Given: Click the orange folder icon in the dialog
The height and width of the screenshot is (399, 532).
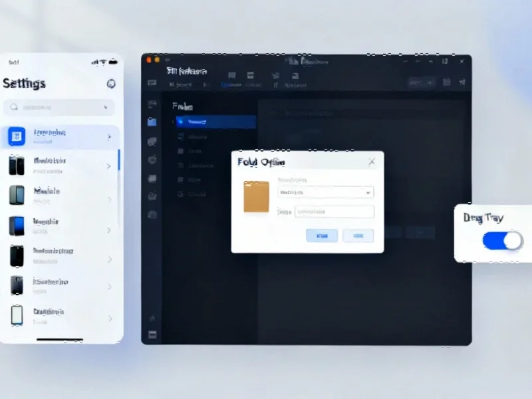Looking at the screenshot, I should [x=256, y=197].
